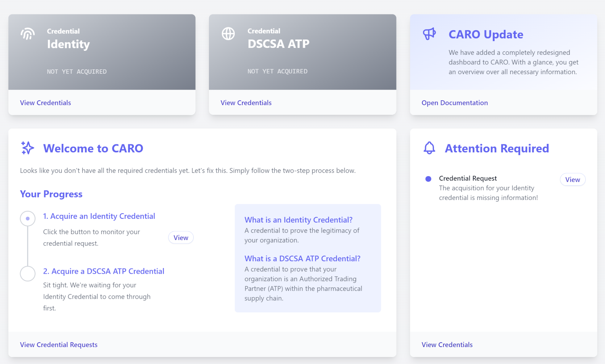Select the step 2 progress circle
The image size is (605, 364).
tap(27, 273)
